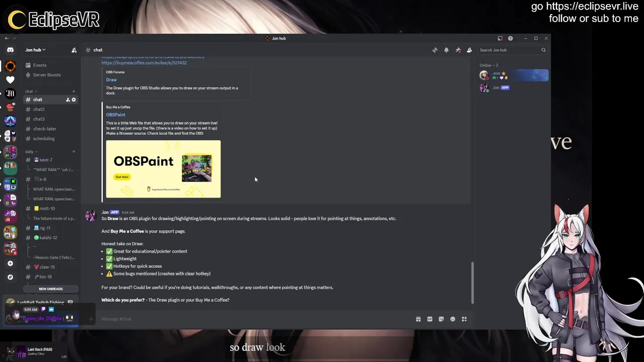Open scheduling channel
644x362 pixels.
coord(50,139)
